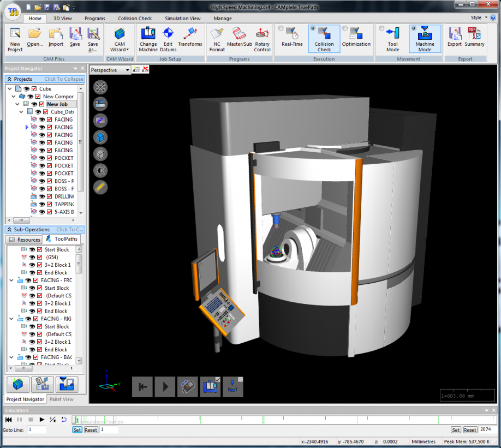
Task: Collapse the New Job tree node
Action: tap(17, 104)
